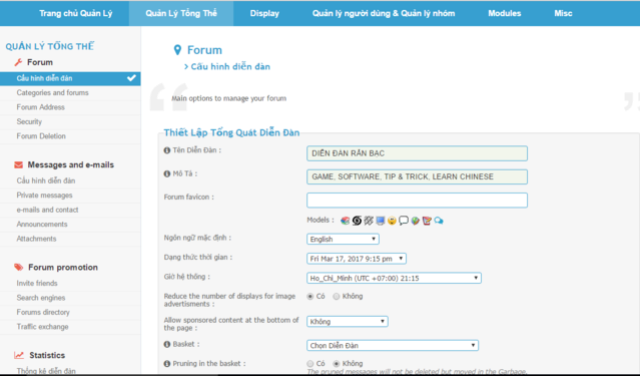Open the Giờ hệ thống Ho_Chi_Minh timezone dropdown

(394, 278)
